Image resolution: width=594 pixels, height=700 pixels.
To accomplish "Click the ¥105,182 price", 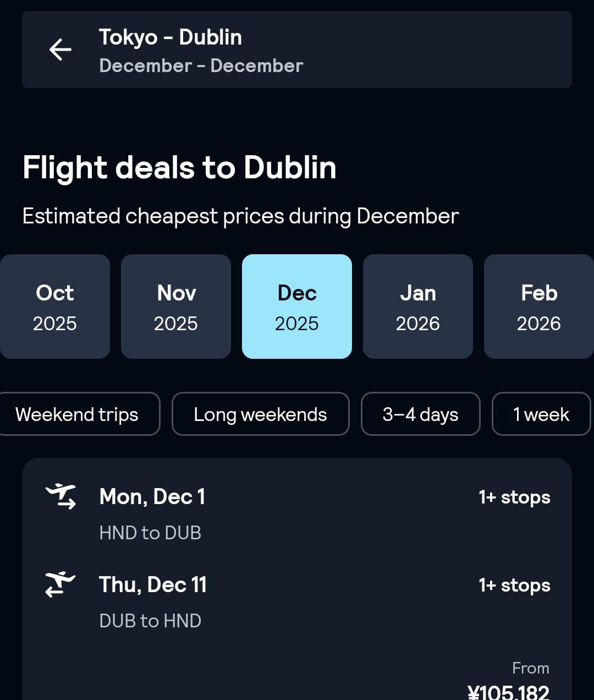I will point(508,691).
